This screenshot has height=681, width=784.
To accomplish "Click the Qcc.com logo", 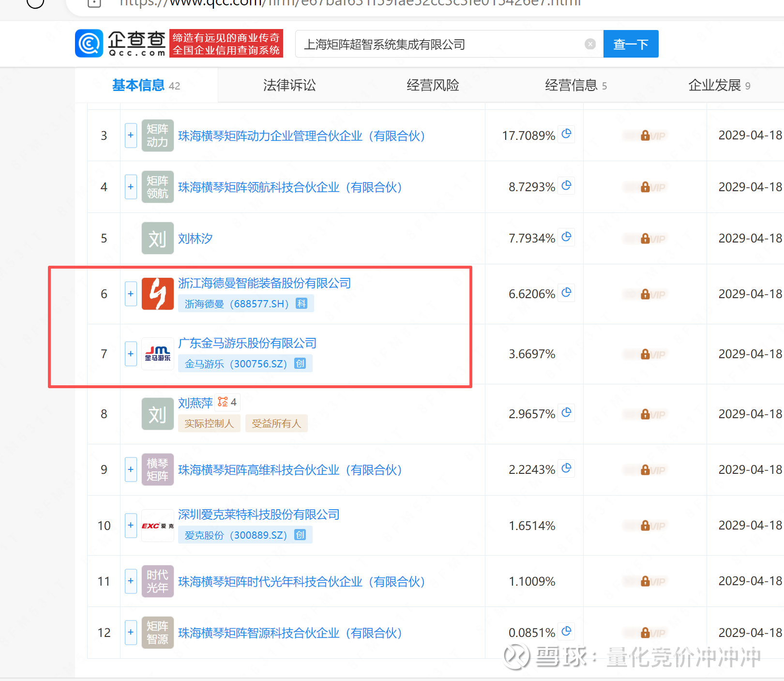I will pyautogui.click(x=121, y=44).
